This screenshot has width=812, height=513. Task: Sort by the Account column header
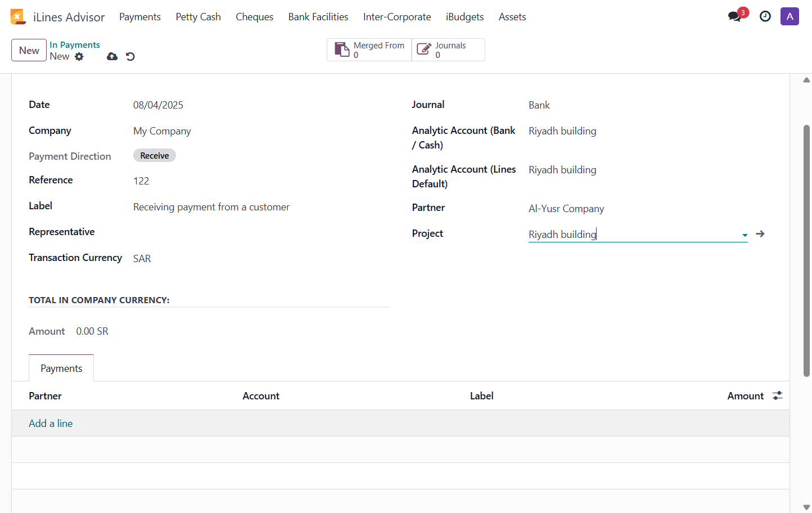pos(261,396)
